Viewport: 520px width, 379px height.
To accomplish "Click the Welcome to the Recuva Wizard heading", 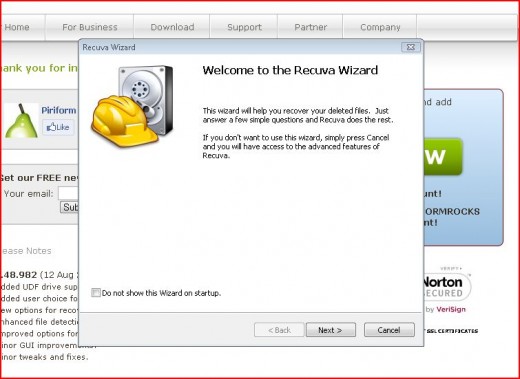I will 290,70.
